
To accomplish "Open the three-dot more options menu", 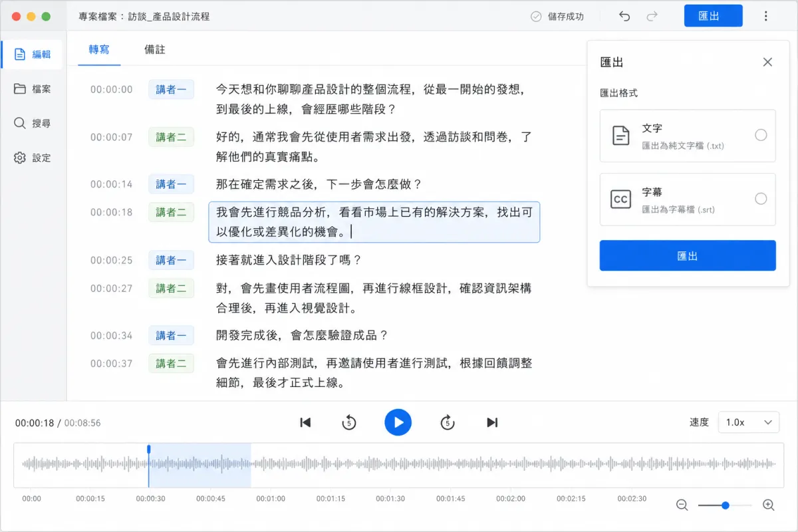I will pos(766,16).
